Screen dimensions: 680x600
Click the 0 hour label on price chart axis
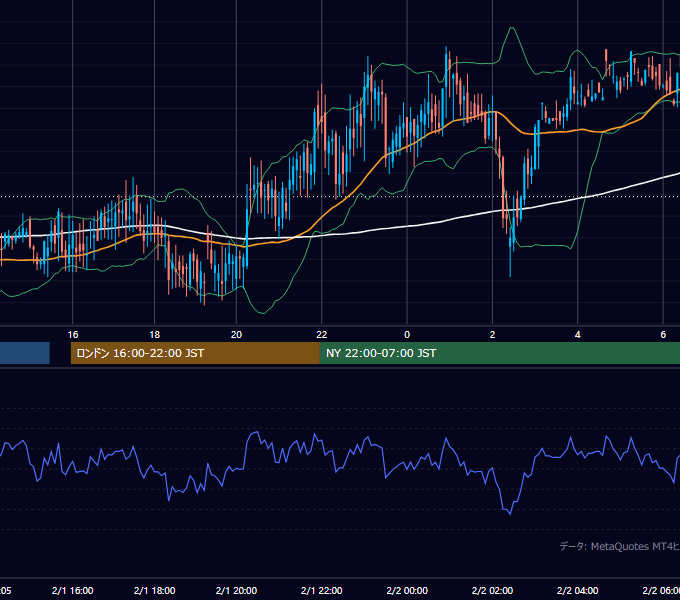[x=407, y=335]
